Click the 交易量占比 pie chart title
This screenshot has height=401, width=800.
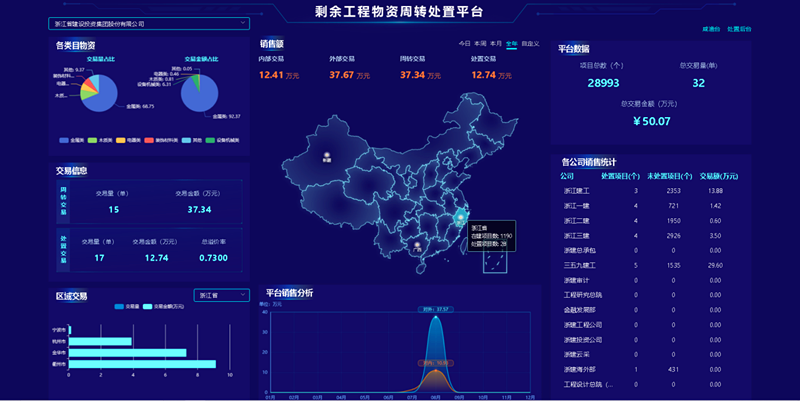[101, 59]
